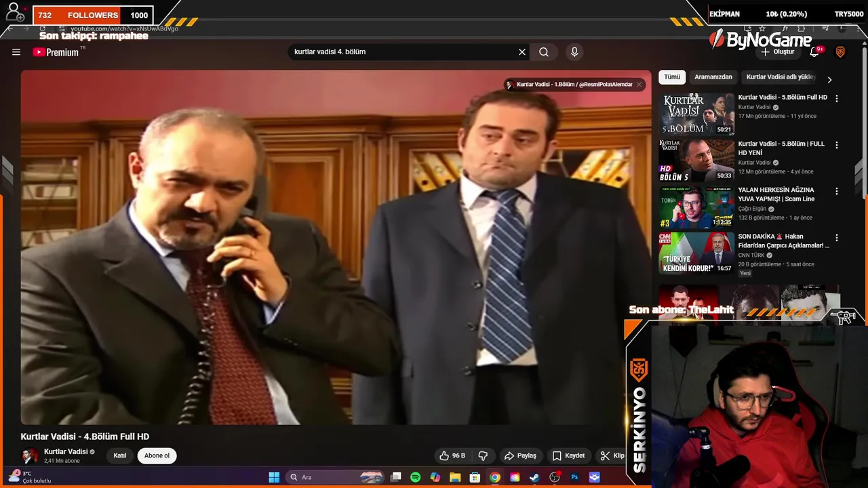Clear the search box text with X
Viewport: 868px width, 488px height.
(x=522, y=52)
